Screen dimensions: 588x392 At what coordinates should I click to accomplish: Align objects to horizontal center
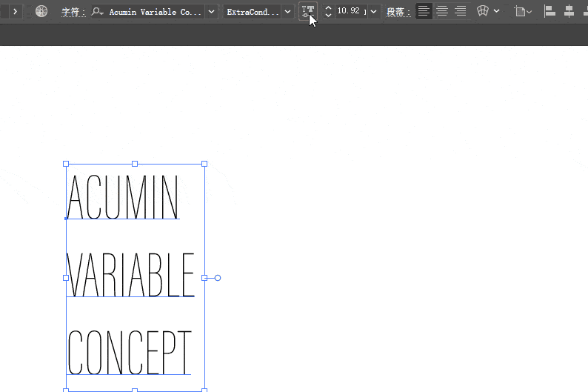tap(569, 11)
